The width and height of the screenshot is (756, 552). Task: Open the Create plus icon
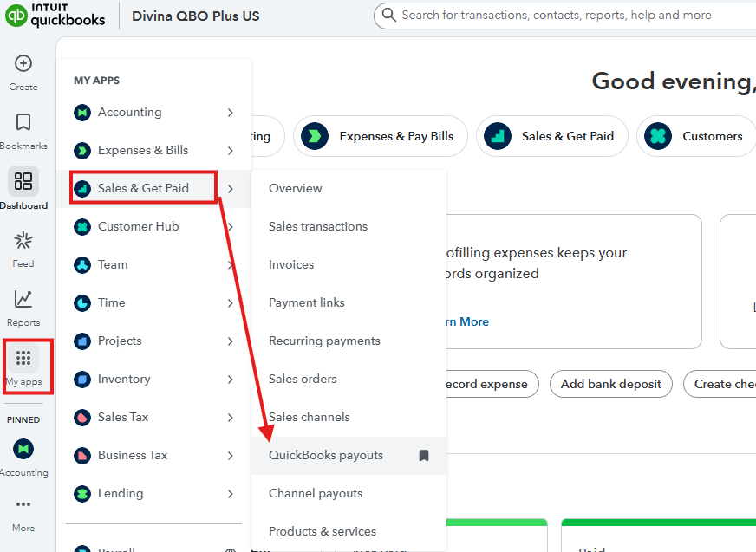(x=23, y=63)
